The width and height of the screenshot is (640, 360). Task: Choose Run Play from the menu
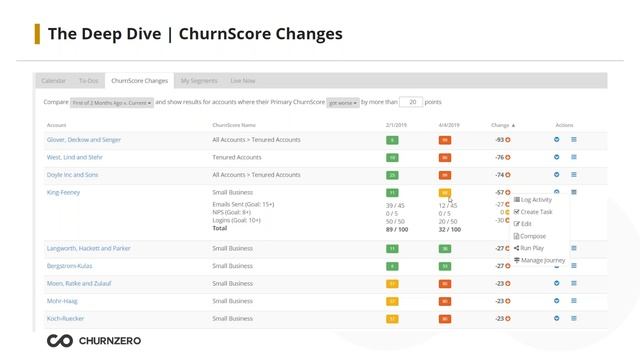[x=529, y=248]
